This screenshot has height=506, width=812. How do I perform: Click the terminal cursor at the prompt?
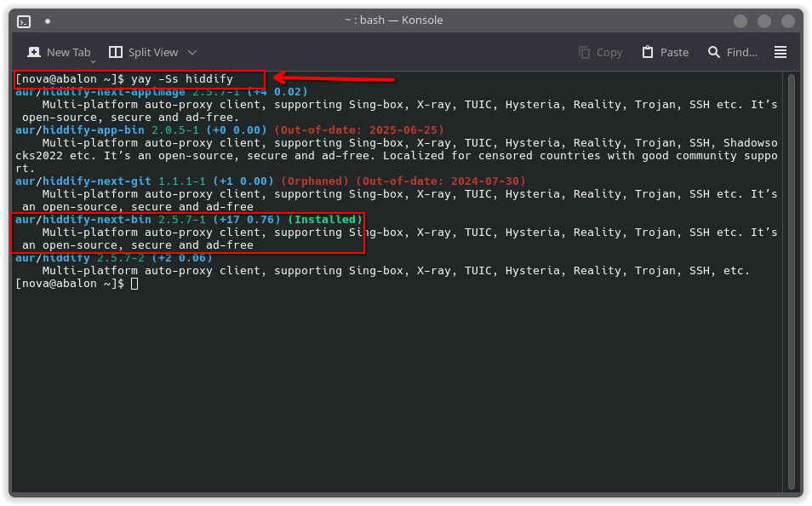(x=134, y=284)
